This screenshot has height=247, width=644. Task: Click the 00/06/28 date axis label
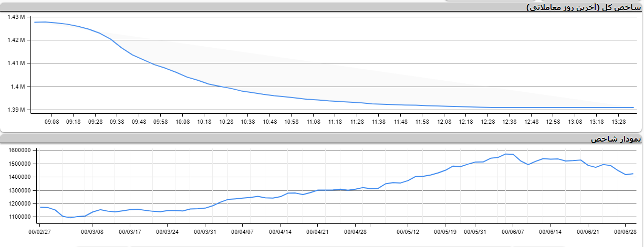[625, 231]
